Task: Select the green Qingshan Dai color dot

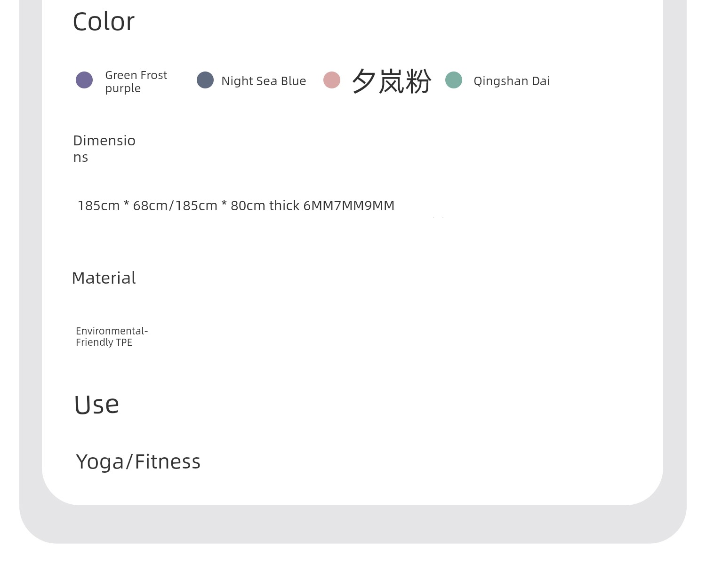Action: (454, 80)
